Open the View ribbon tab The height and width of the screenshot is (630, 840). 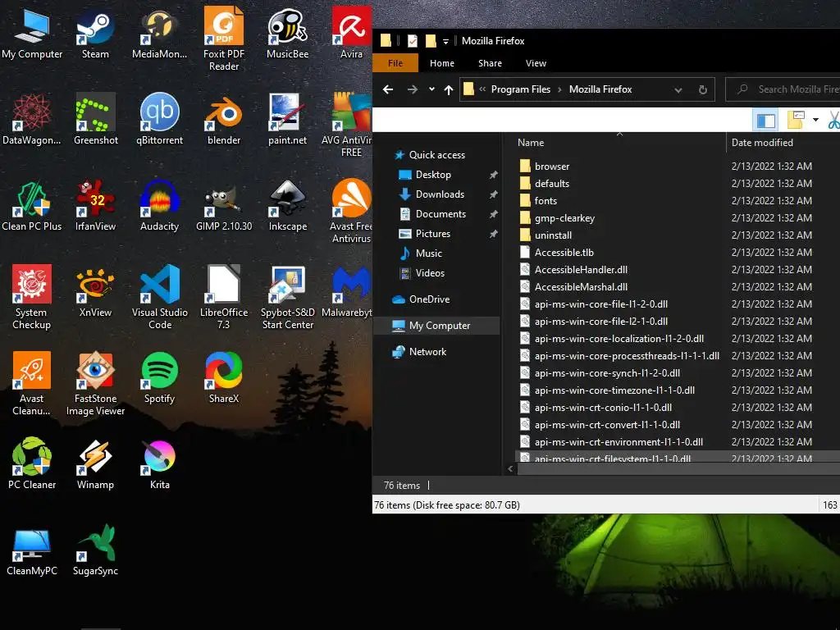click(x=535, y=62)
